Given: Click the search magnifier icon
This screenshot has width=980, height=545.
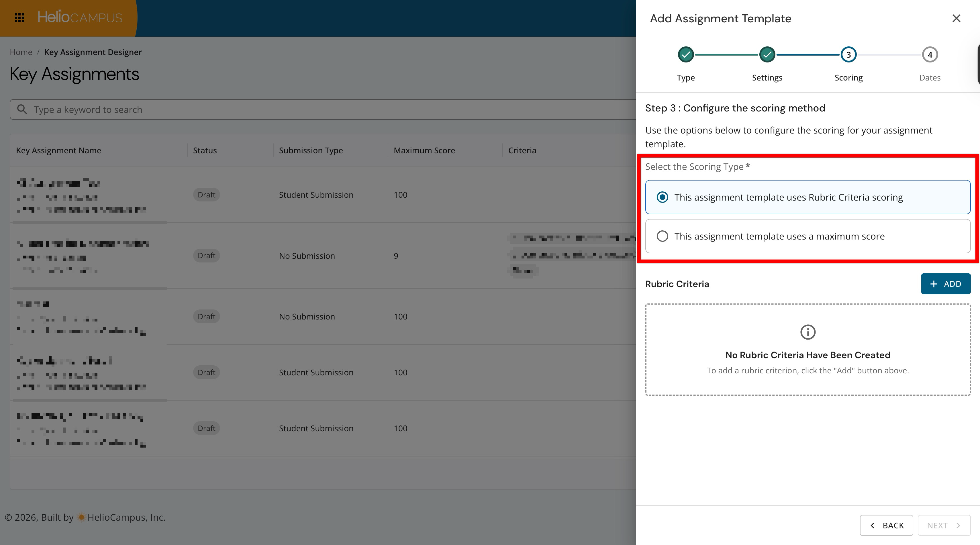Looking at the screenshot, I should point(22,109).
